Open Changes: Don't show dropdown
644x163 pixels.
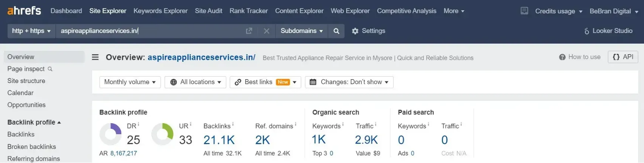point(349,82)
